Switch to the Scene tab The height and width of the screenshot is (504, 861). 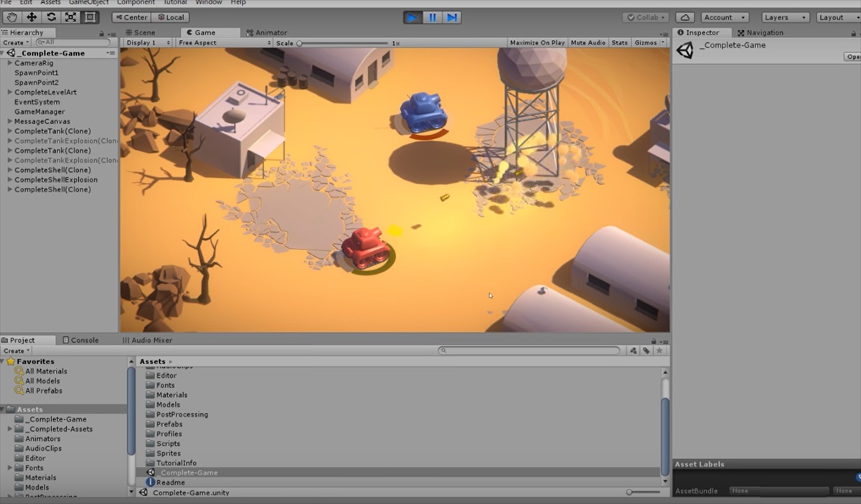click(140, 32)
